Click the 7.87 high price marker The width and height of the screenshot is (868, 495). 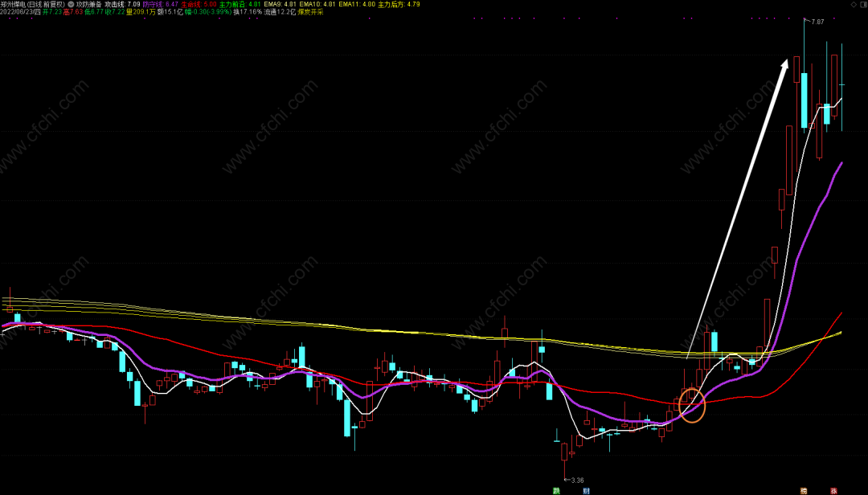click(x=817, y=22)
